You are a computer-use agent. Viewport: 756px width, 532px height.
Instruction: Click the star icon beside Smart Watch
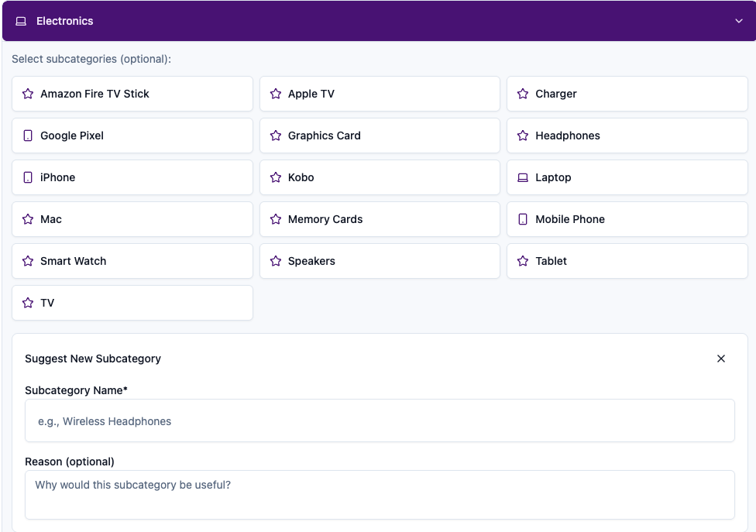coord(28,261)
